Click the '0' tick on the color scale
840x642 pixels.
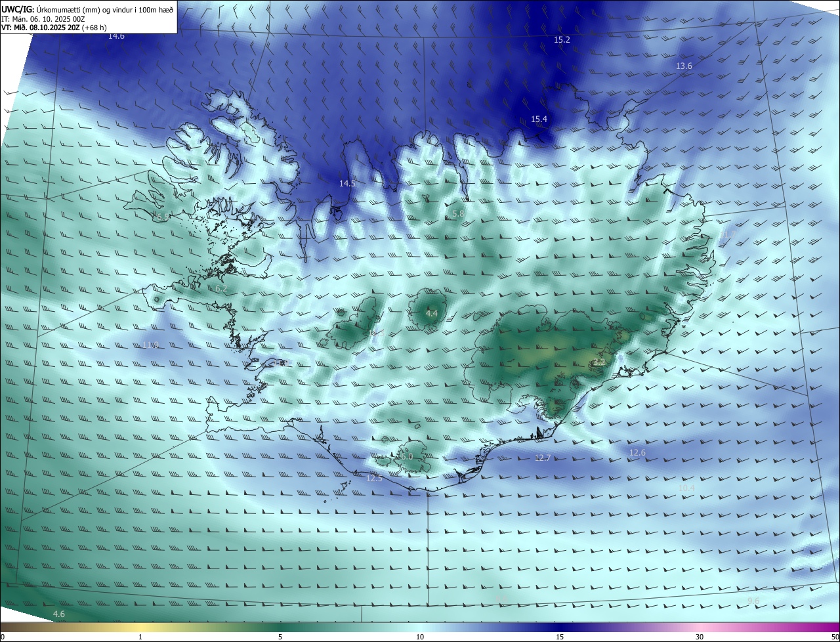3,637
